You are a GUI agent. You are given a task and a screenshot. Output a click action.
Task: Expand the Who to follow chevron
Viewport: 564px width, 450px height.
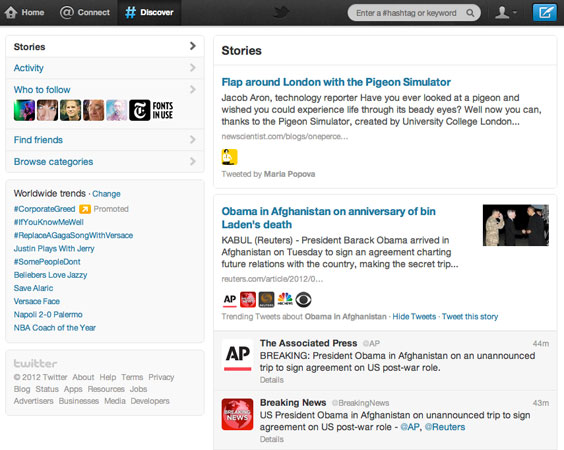pyautogui.click(x=193, y=89)
